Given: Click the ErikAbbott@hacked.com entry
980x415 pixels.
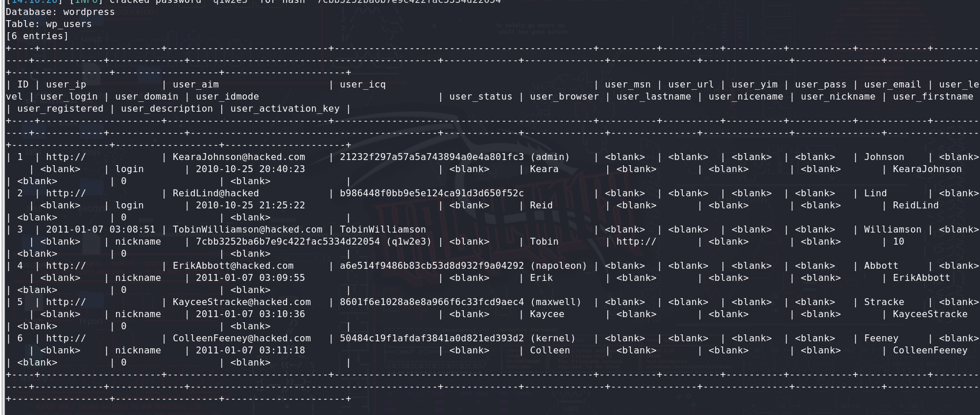Looking at the screenshot, I should coord(233,266).
